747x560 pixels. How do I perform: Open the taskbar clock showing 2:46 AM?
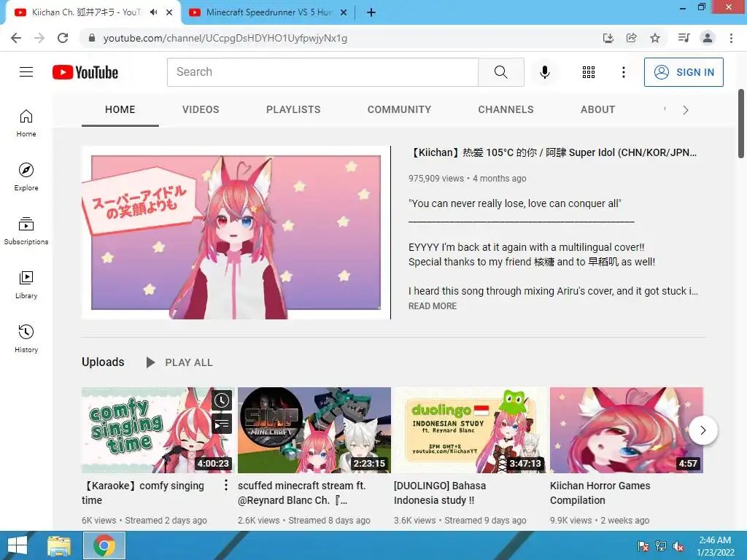point(715,546)
